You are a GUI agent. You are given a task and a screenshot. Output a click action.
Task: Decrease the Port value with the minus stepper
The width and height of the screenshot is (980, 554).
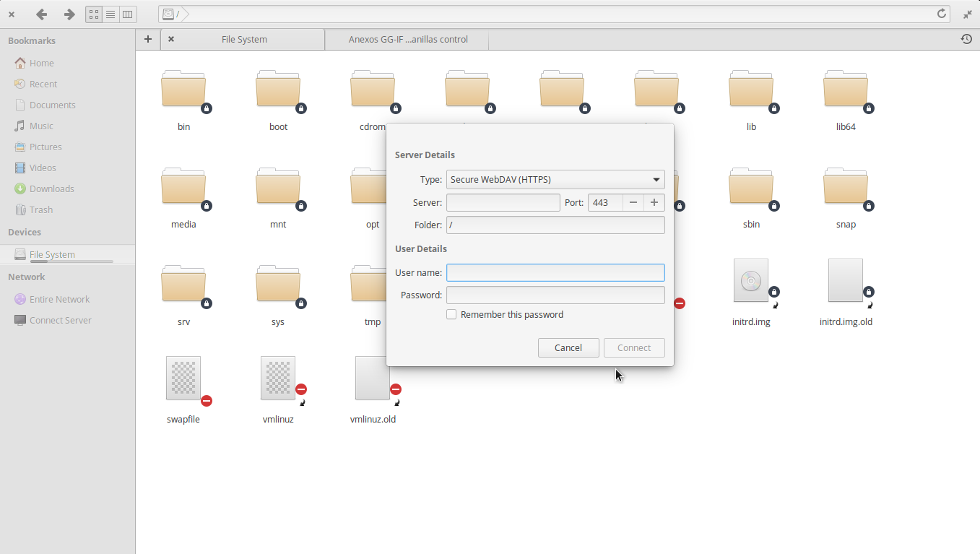click(x=633, y=202)
